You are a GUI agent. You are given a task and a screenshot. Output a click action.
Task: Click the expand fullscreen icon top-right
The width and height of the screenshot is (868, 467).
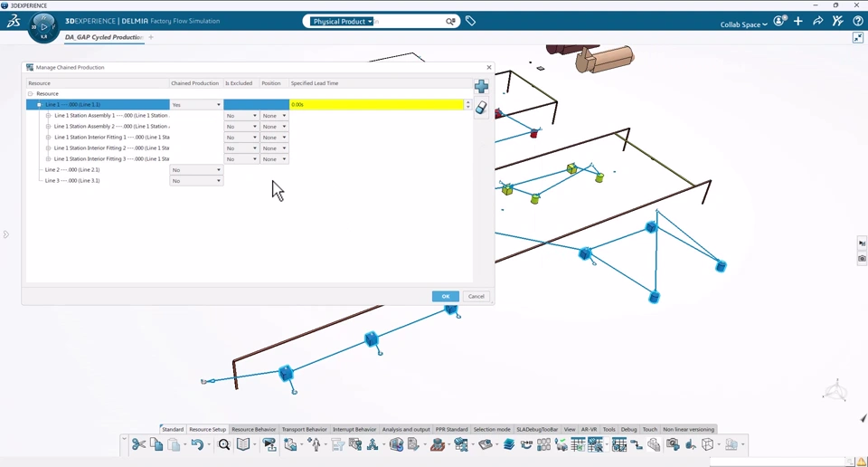857,38
